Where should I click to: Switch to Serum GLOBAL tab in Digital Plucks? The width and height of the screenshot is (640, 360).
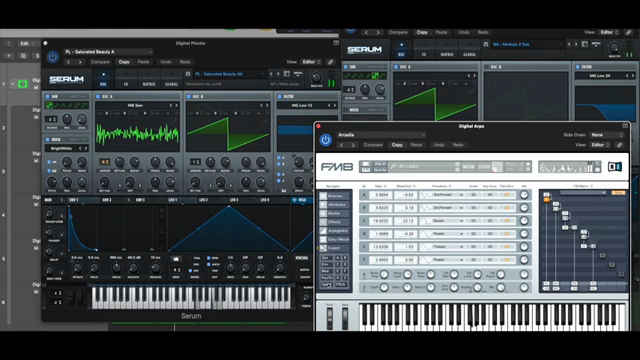[x=171, y=79]
